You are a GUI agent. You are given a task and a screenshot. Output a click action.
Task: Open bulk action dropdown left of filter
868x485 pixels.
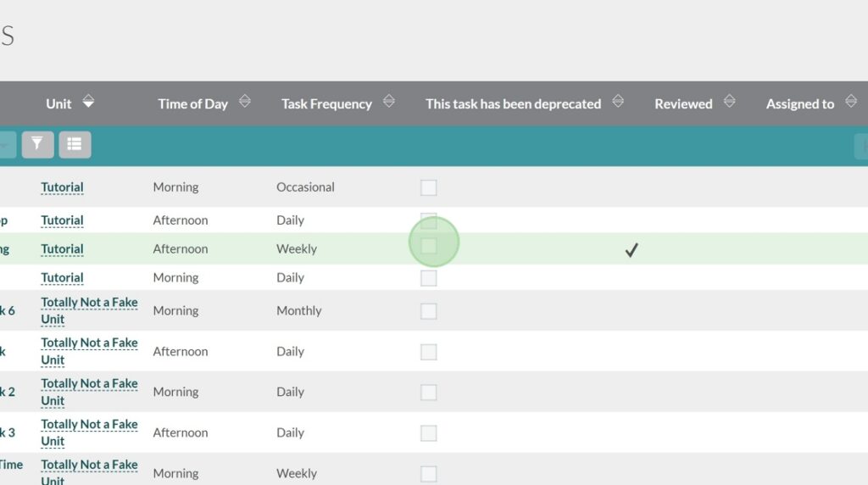click(7, 145)
